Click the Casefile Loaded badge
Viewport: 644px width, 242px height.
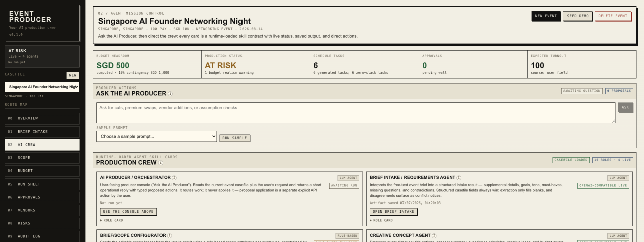click(x=571, y=160)
